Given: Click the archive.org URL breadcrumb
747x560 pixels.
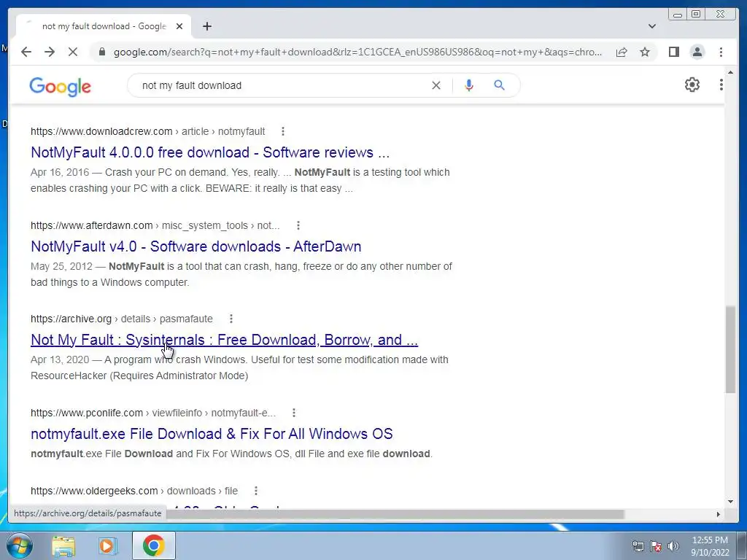Looking at the screenshot, I should click(x=122, y=319).
